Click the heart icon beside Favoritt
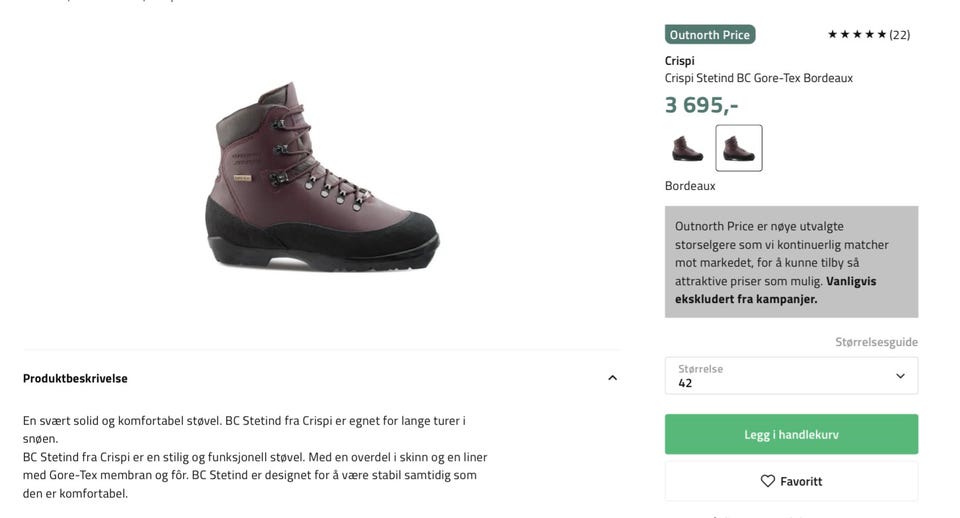Viewport: 960px width, 518px height. pos(767,481)
